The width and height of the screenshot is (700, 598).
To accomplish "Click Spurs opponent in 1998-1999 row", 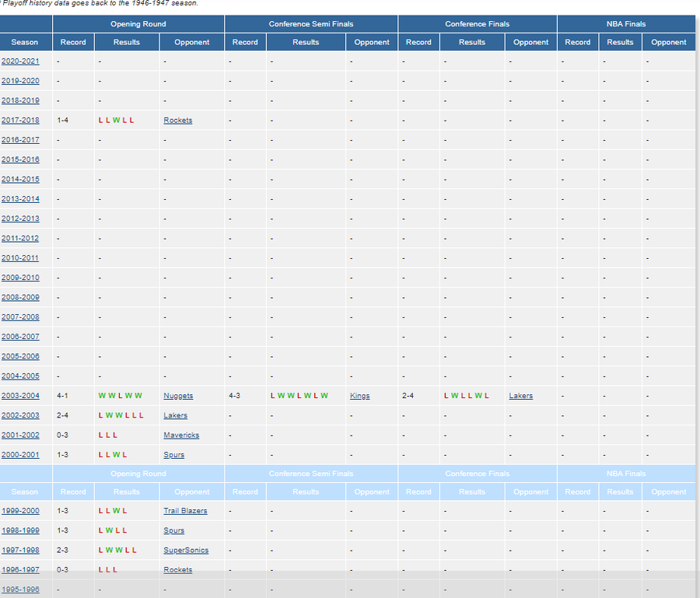I will pyautogui.click(x=173, y=530).
